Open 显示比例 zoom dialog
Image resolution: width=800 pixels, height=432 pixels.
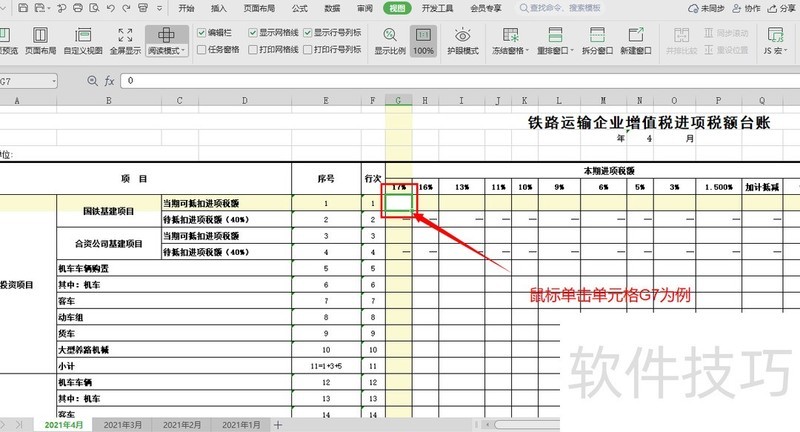(x=390, y=40)
